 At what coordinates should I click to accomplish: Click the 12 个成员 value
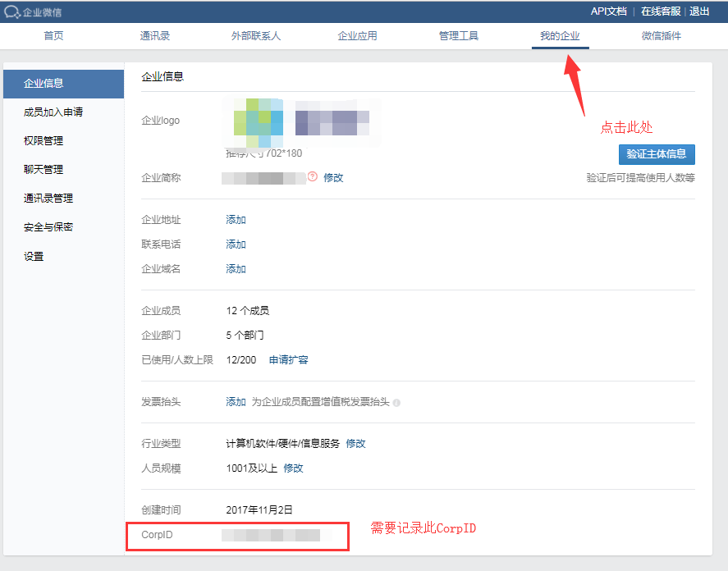(x=248, y=311)
